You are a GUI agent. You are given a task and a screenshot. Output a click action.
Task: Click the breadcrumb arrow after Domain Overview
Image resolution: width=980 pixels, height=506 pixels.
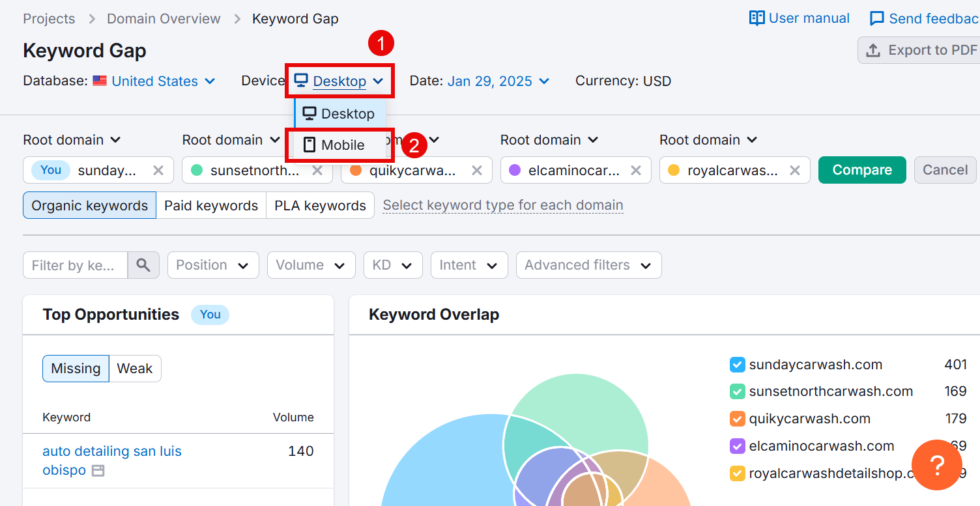click(237, 19)
